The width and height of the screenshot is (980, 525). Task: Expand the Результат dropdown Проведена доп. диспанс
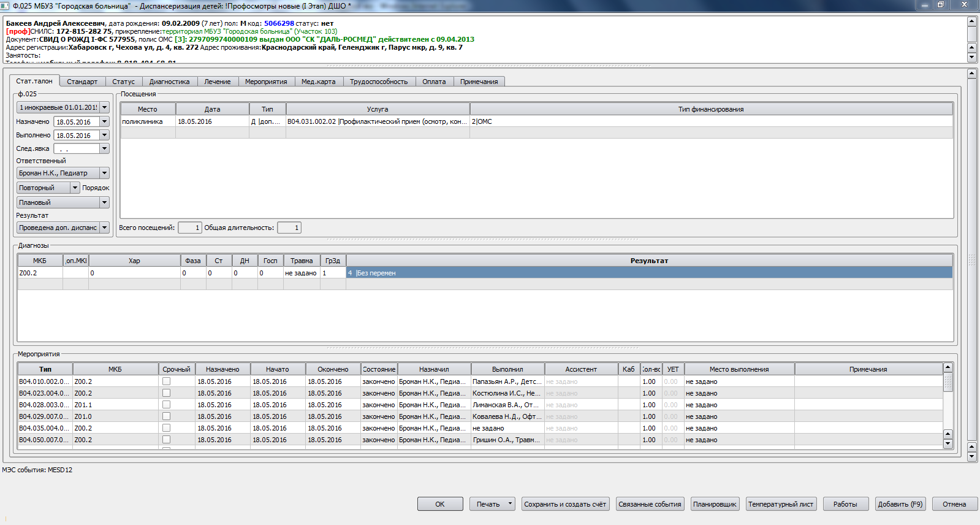[104, 228]
